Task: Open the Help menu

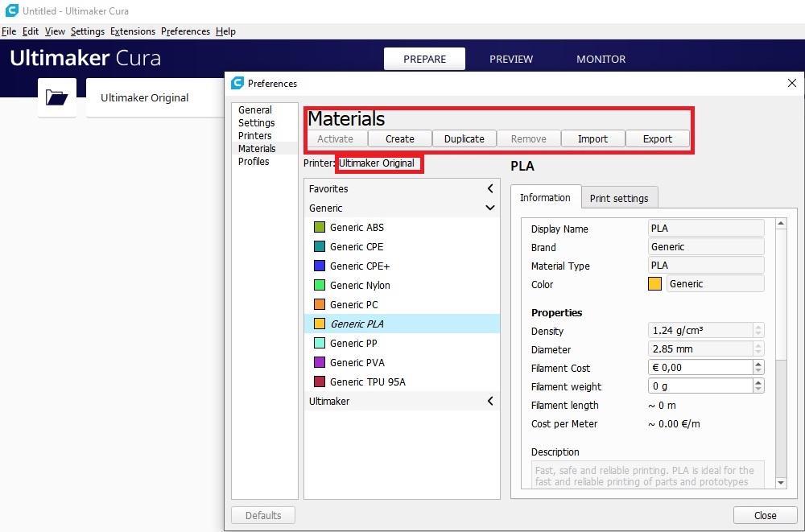Action: point(225,31)
